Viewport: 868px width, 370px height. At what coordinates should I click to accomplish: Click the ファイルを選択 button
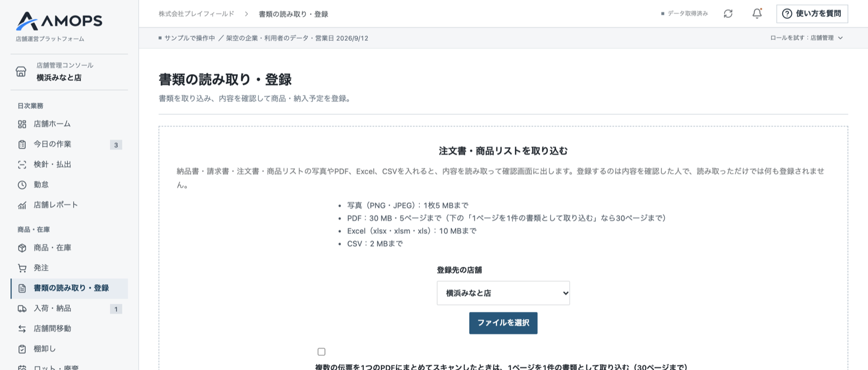503,323
